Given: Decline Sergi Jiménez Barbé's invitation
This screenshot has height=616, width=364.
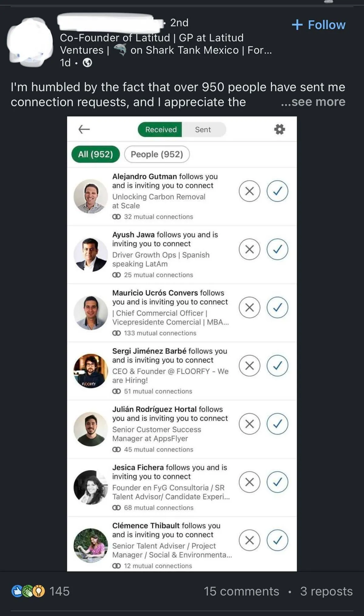Looking at the screenshot, I should [x=249, y=366].
